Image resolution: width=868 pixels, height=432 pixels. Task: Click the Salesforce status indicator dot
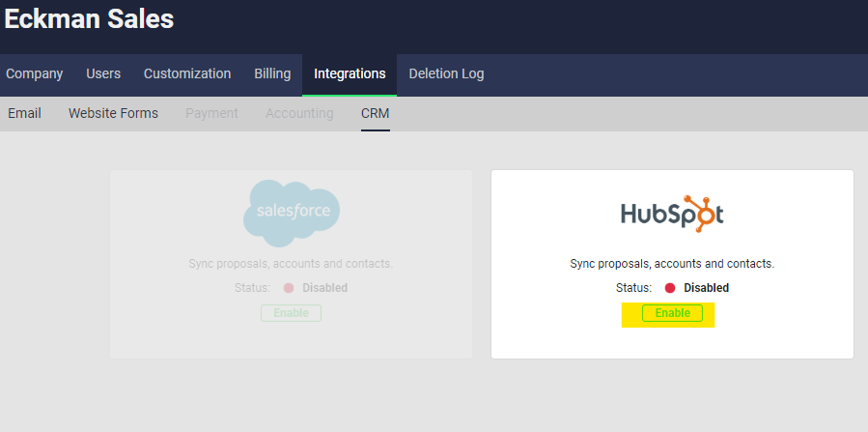(x=289, y=288)
